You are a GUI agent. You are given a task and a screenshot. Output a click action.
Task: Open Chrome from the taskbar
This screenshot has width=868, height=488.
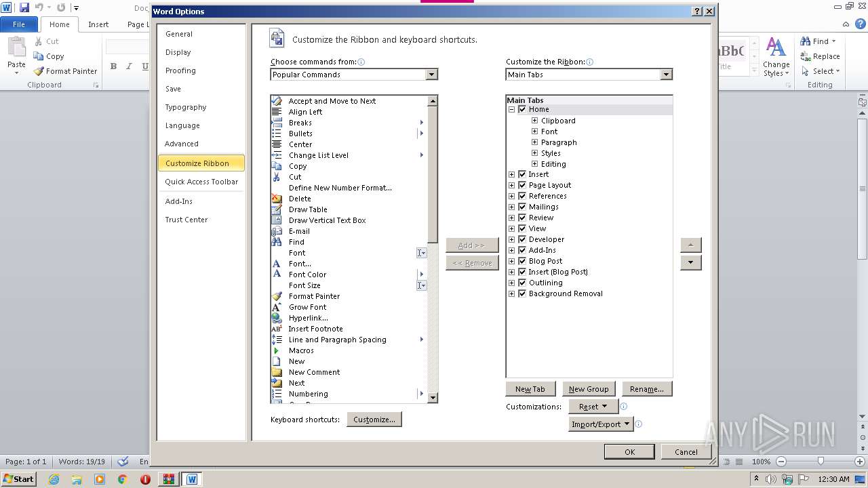click(122, 479)
